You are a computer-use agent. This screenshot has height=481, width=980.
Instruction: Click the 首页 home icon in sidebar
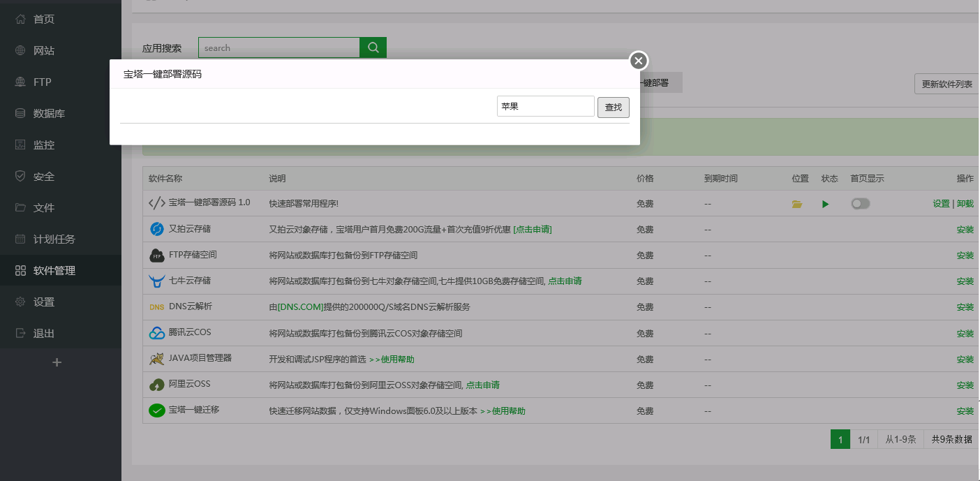(x=20, y=19)
